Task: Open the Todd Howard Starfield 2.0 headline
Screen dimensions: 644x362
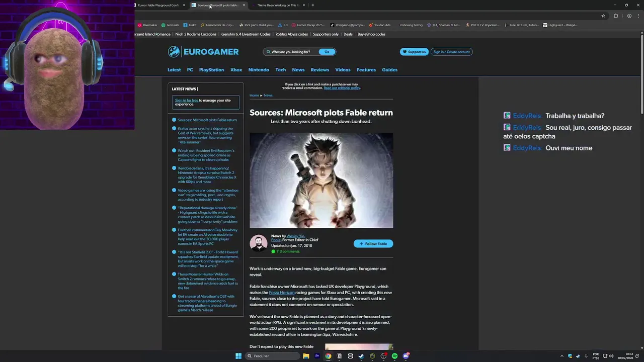Action: coord(208,259)
